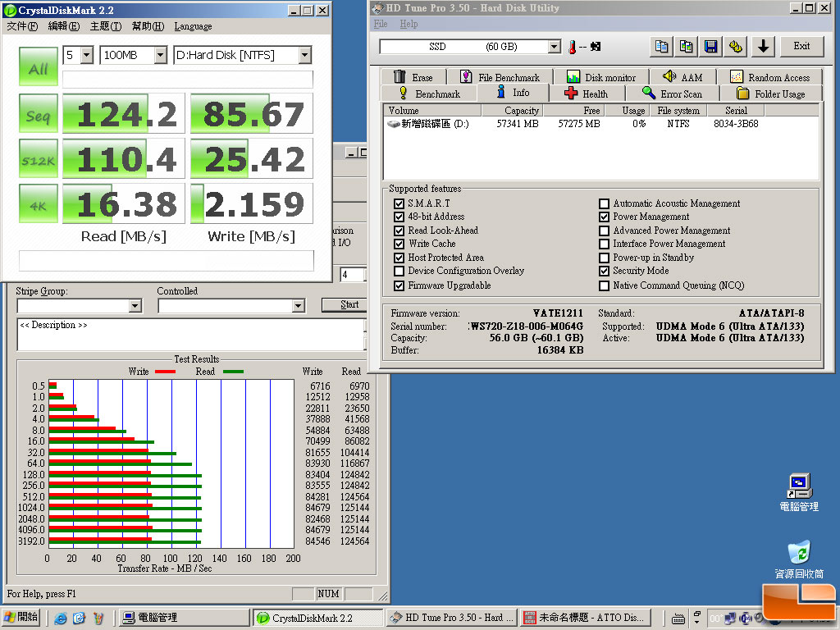840x630 pixels.
Task: Expand the SSD (60 GB) drive dropdown
Action: [554, 47]
